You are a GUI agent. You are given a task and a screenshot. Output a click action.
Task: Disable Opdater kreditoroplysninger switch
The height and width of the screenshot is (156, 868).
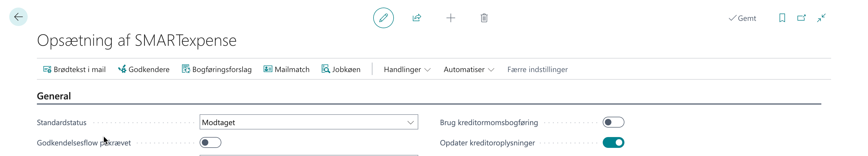click(613, 142)
